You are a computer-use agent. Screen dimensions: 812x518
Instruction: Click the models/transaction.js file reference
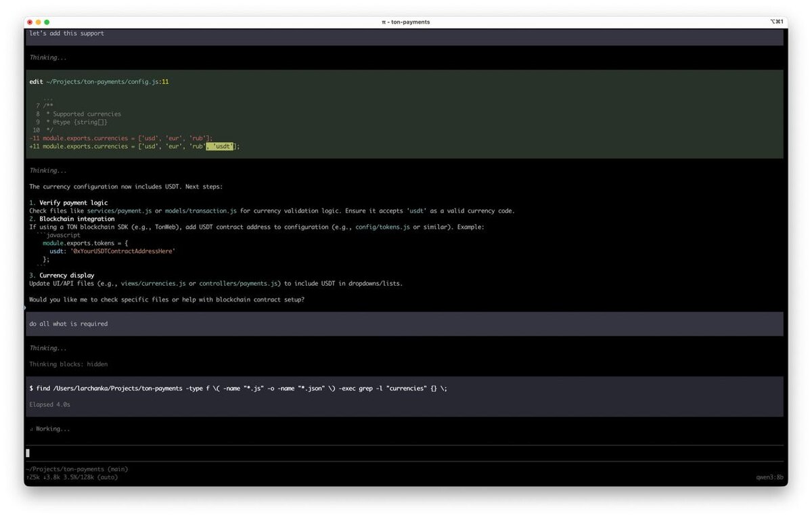[200, 211]
